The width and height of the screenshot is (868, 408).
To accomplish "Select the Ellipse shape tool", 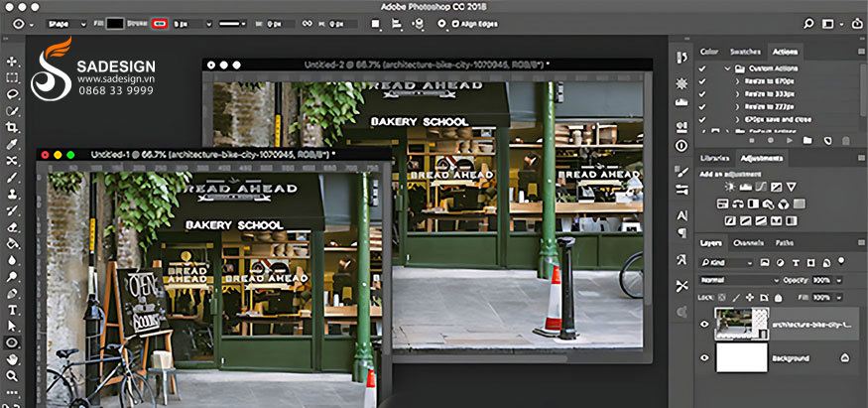I will pyautogui.click(x=12, y=343).
